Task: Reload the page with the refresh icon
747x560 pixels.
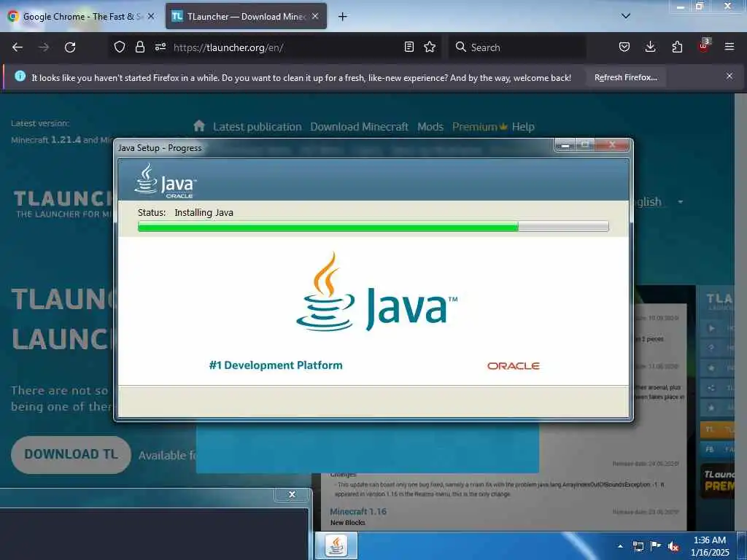Action: [x=70, y=47]
